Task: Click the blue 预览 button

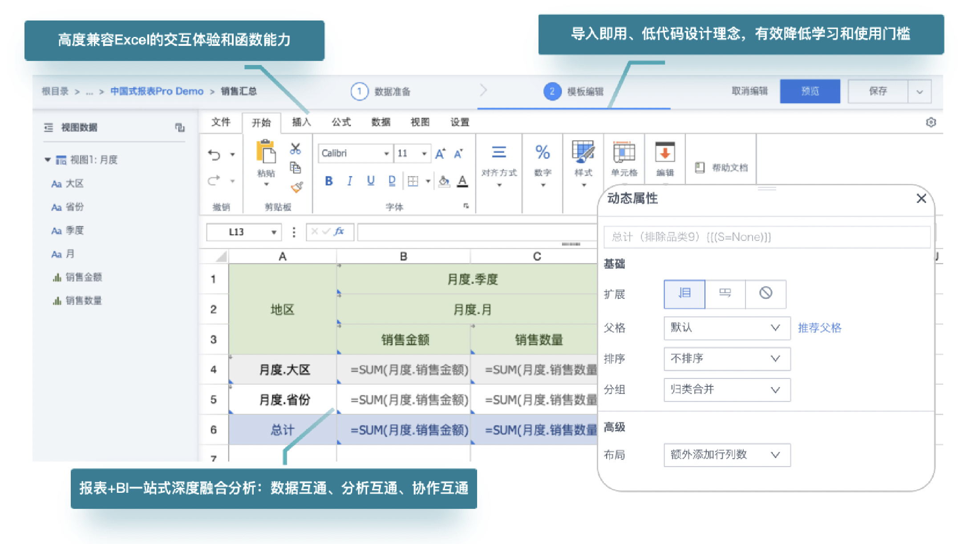Action: 810,91
